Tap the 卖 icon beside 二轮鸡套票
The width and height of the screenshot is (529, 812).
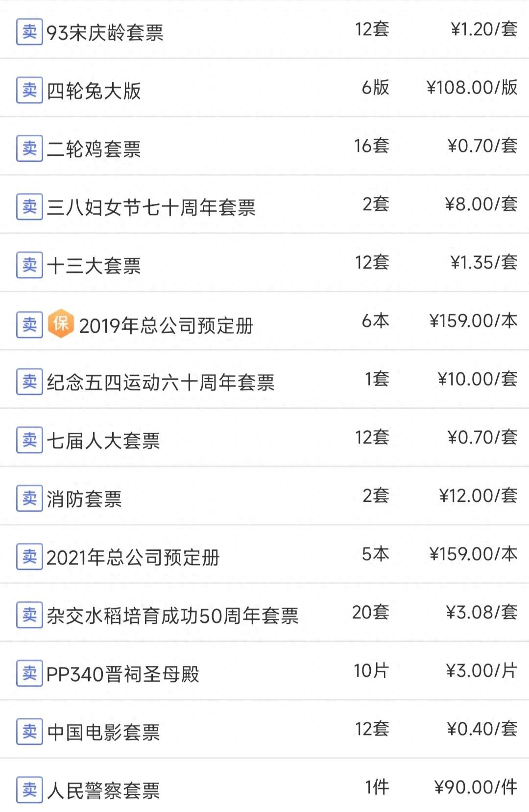pyautogui.click(x=29, y=148)
